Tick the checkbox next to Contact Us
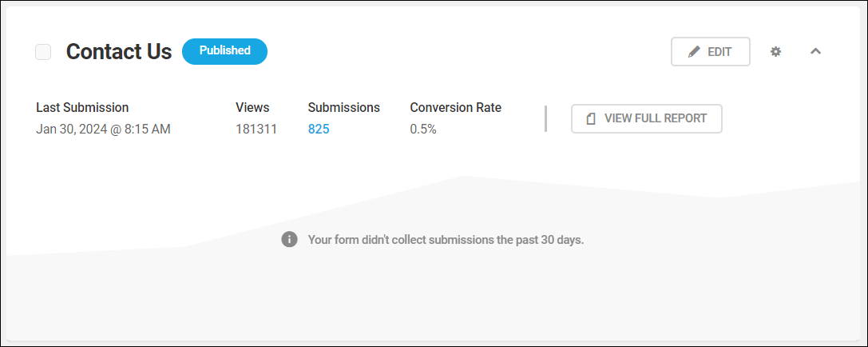Viewport: 868px width, 347px height. coord(43,51)
